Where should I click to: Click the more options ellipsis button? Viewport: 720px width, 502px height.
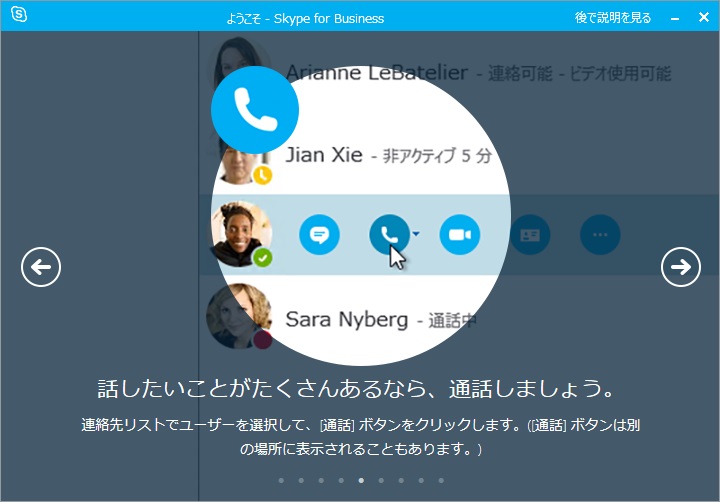pyautogui.click(x=600, y=234)
